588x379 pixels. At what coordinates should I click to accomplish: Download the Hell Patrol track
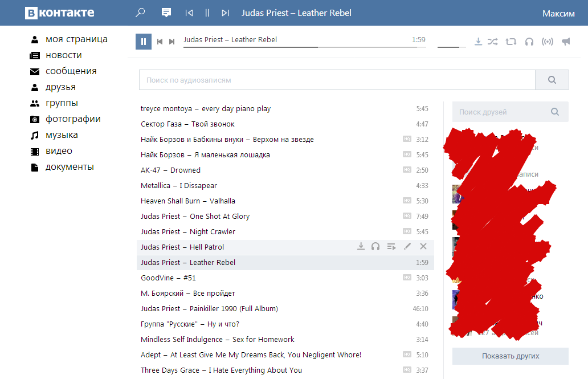[361, 247]
